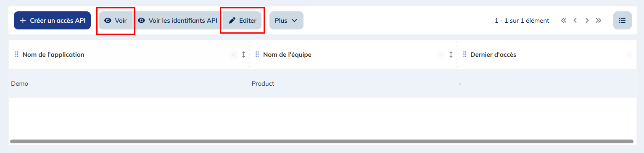Grab drag handle of Dernier d'accès column
This screenshot has width=644, height=153.
pyautogui.click(x=465, y=55)
